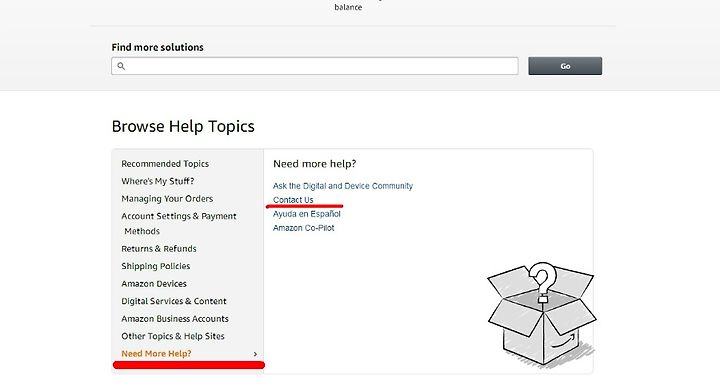Select Account Settings & Payment Methods

tap(179, 224)
